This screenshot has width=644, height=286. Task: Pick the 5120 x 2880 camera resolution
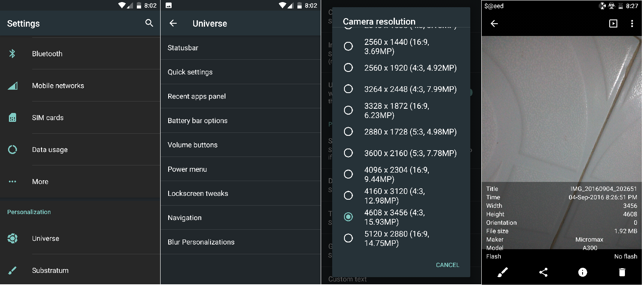348,238
